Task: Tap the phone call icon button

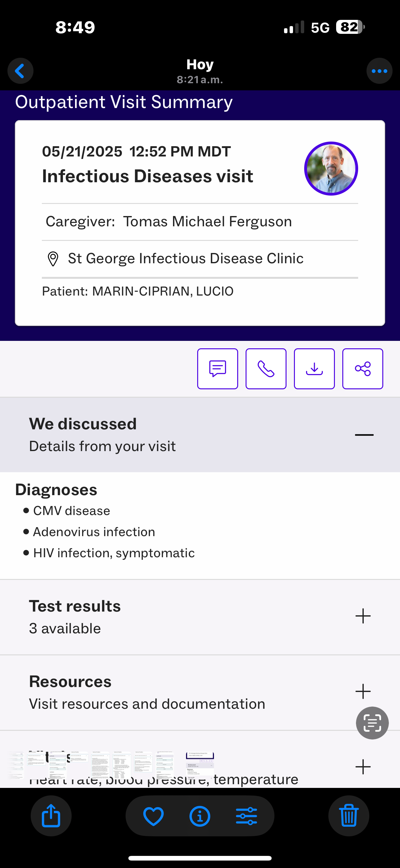Action: coord(266,368)
